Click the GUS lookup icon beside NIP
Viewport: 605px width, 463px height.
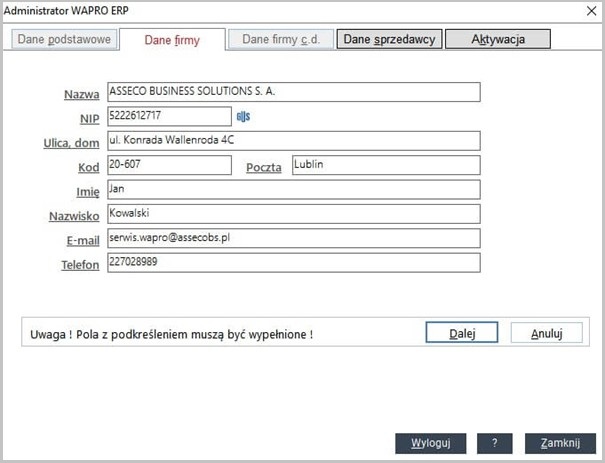tap(242, 116)
